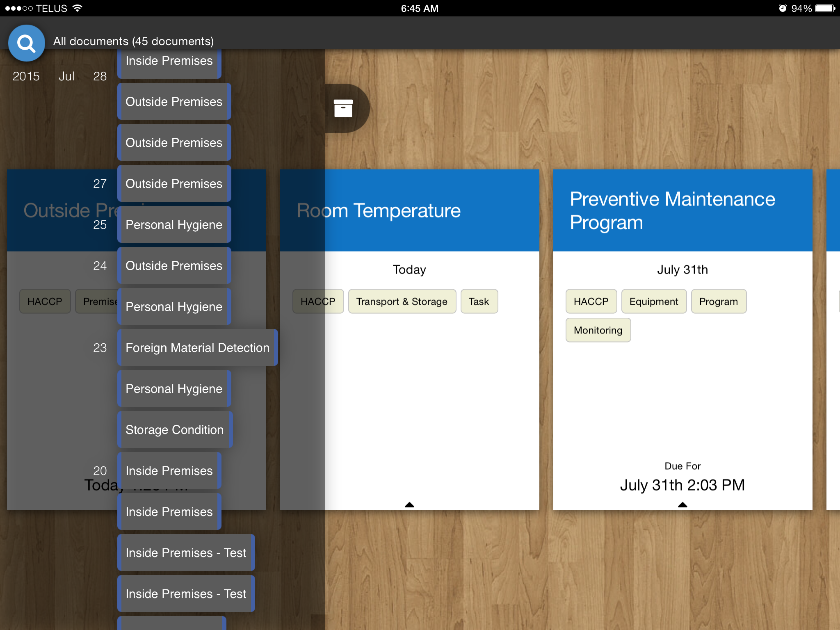Open the archive box icon
840x630 pixels.
tap(343, 108)
